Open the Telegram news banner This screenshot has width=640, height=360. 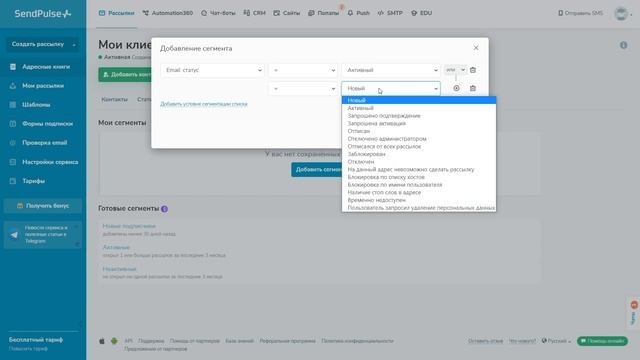click(43, 234)
